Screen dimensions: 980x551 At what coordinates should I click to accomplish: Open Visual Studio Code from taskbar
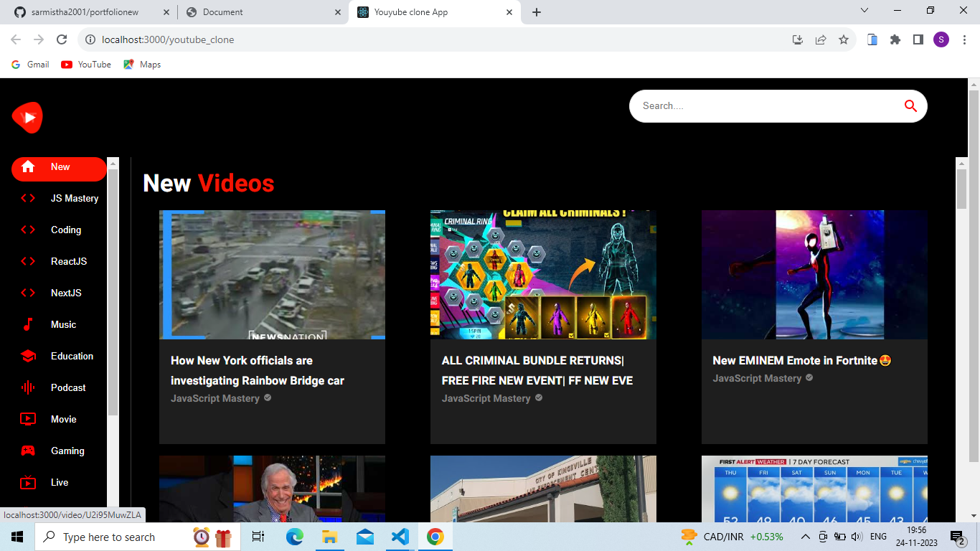tap(400, 537)
